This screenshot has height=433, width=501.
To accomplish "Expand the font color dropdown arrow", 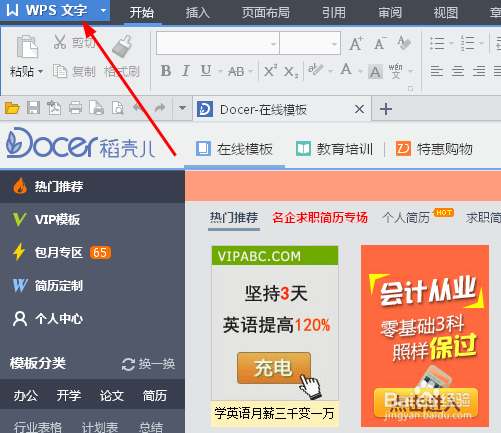I will coord(360,71).
